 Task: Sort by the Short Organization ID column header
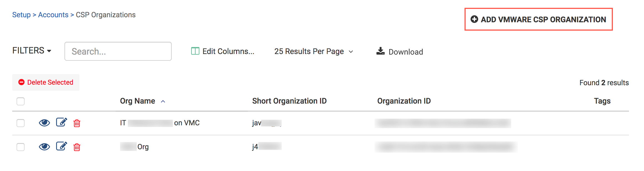pos(289,101)
